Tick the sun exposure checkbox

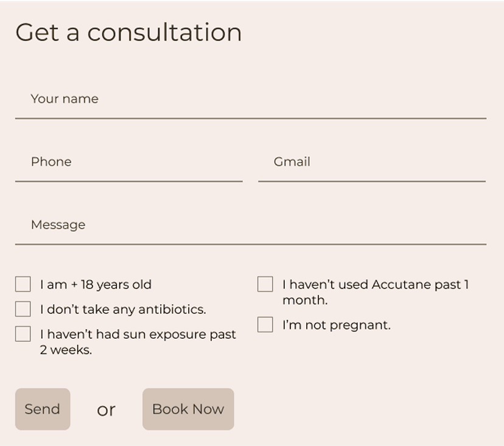coord(23,334)
